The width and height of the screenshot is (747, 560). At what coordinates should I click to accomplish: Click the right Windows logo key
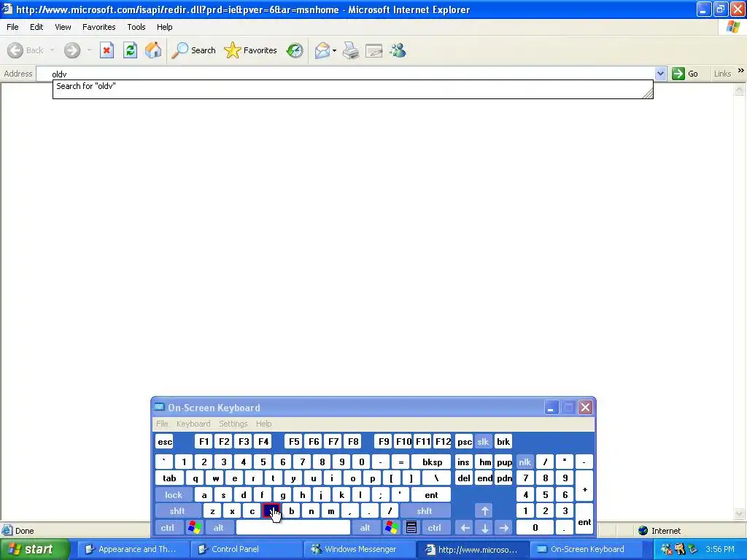pos(392,528)
